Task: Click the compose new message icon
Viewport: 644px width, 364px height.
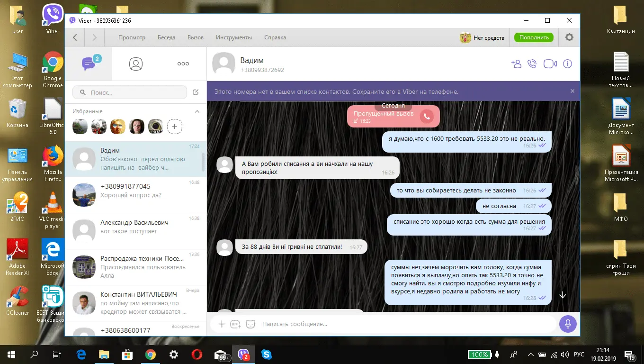Action: tap(196, 92)
